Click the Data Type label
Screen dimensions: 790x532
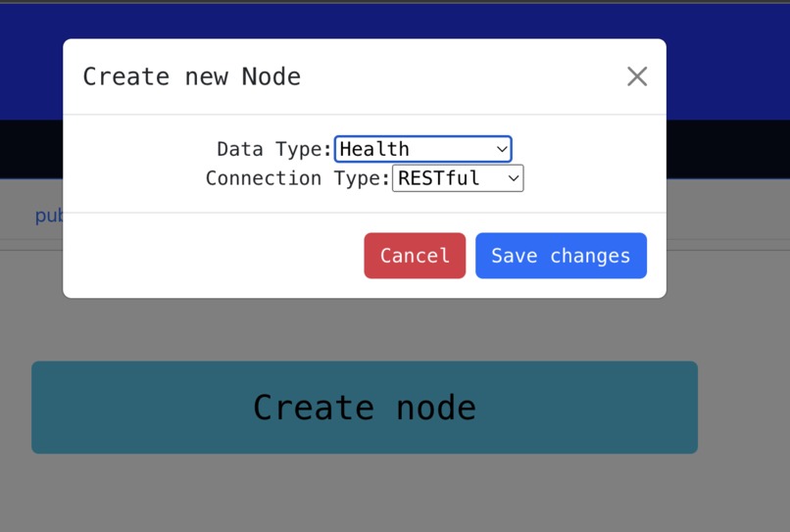tap(274, 149)
